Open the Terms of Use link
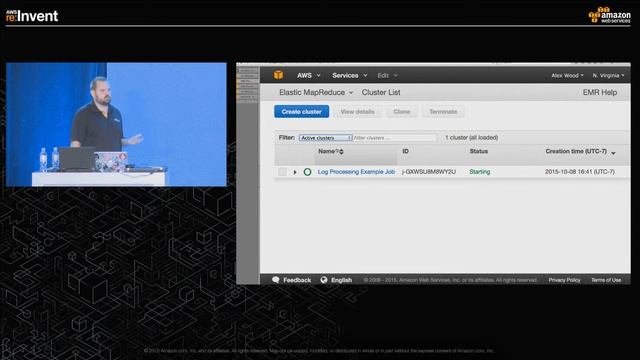The image size is (640, 360). pyautogui.click(x=606, y=280)
